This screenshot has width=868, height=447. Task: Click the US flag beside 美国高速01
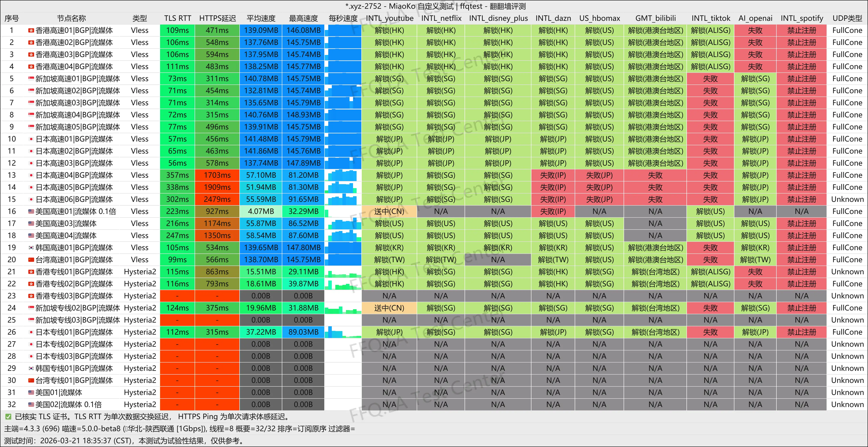click(31, 212)
